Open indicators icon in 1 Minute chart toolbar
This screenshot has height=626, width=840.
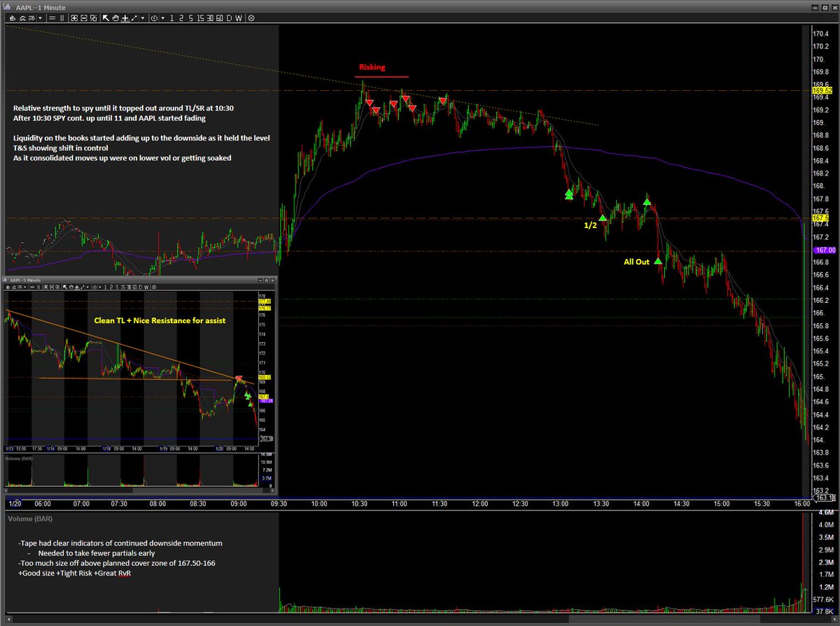(x=22, y=18)
